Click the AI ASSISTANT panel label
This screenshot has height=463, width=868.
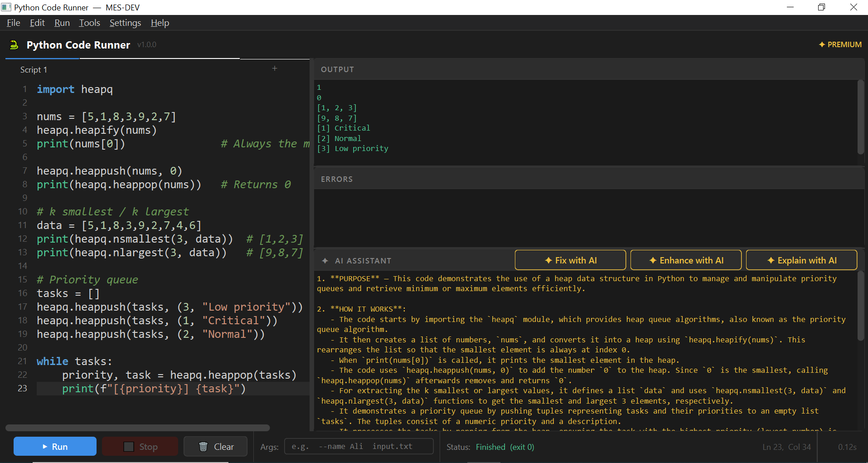coord(363,261)
